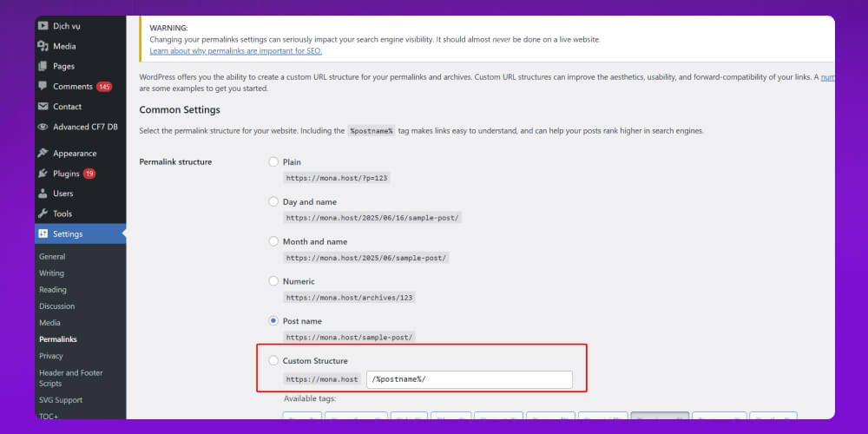Click the Settings sliders icon
This screenshot has height=434, width=868.
click(x=43, y=233)
